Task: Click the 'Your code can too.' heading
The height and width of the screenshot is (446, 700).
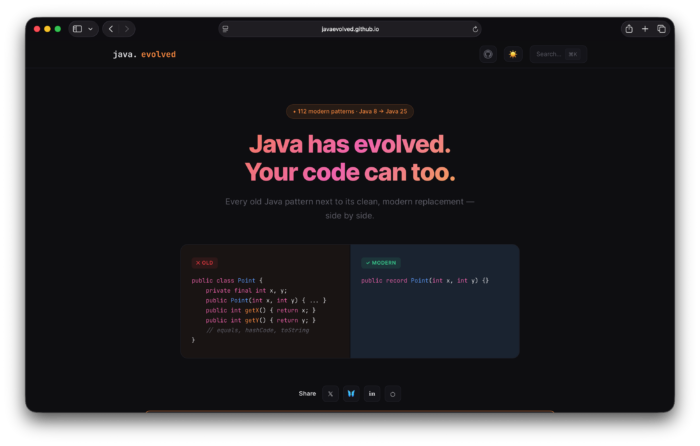Action: (350, 172)
